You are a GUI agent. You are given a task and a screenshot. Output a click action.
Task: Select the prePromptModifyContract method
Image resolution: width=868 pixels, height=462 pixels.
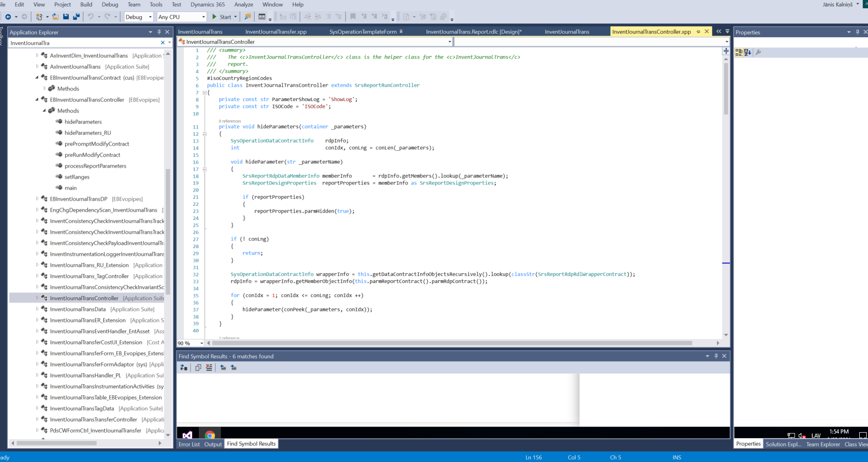(97, 144)
